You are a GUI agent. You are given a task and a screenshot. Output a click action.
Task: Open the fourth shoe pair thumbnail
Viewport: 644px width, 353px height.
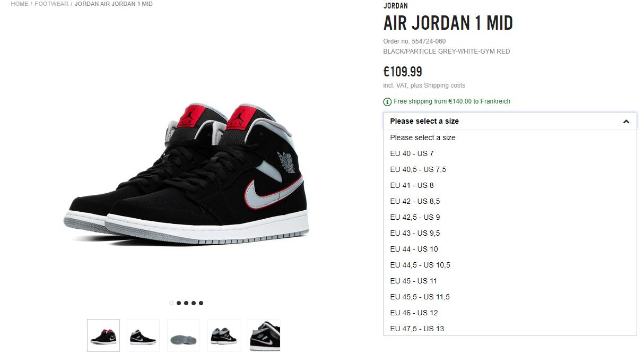pos(224,335)
